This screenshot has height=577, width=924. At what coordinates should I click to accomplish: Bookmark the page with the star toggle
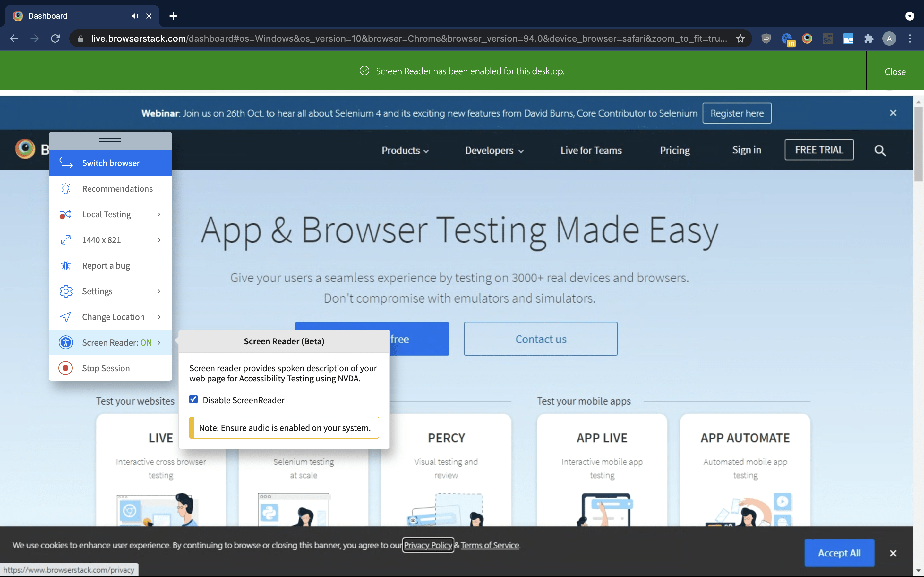coord(740,38)
